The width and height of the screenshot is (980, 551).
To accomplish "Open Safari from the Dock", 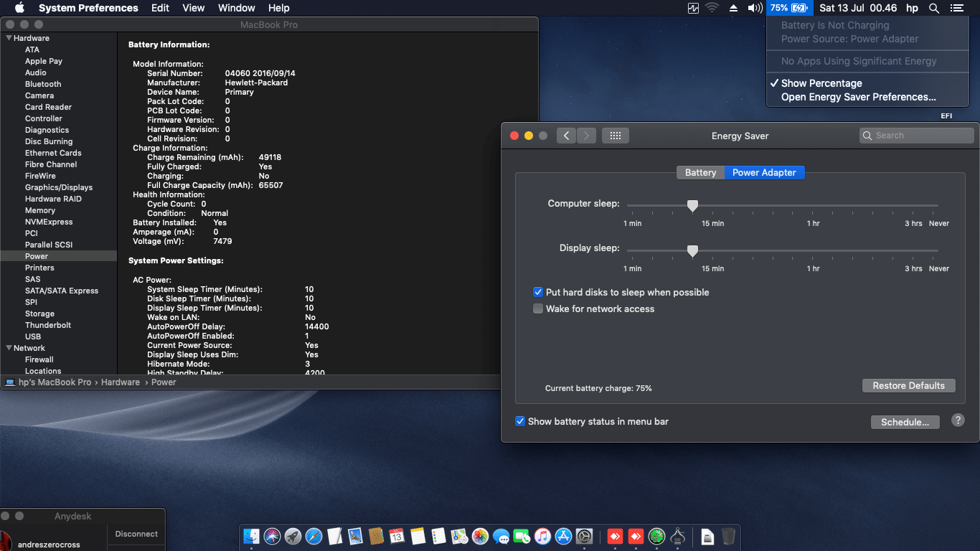I will 314,536.
